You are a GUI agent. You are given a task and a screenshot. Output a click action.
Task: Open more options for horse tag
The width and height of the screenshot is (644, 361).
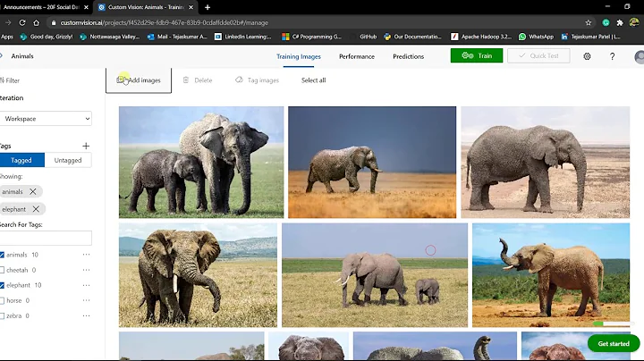[x=86, y=300]
